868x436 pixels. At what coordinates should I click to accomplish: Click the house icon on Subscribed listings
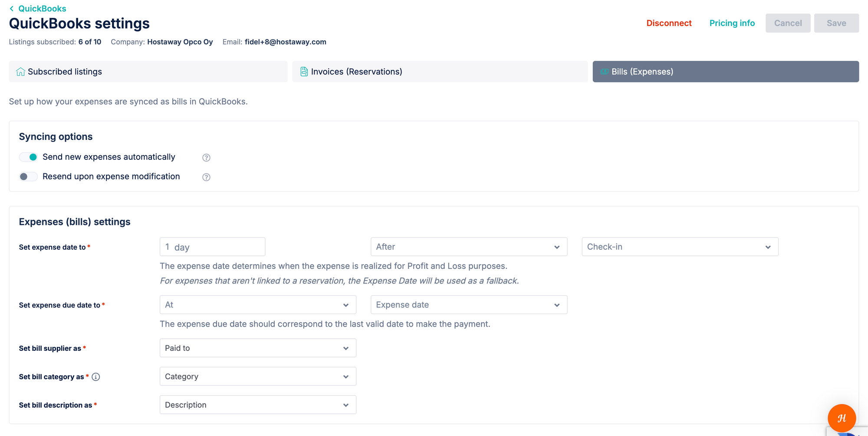pyautogui.click(x=20, y=72)
